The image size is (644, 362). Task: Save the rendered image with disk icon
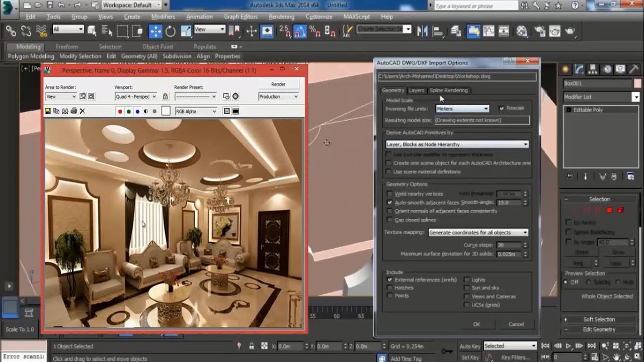(48, 111)
